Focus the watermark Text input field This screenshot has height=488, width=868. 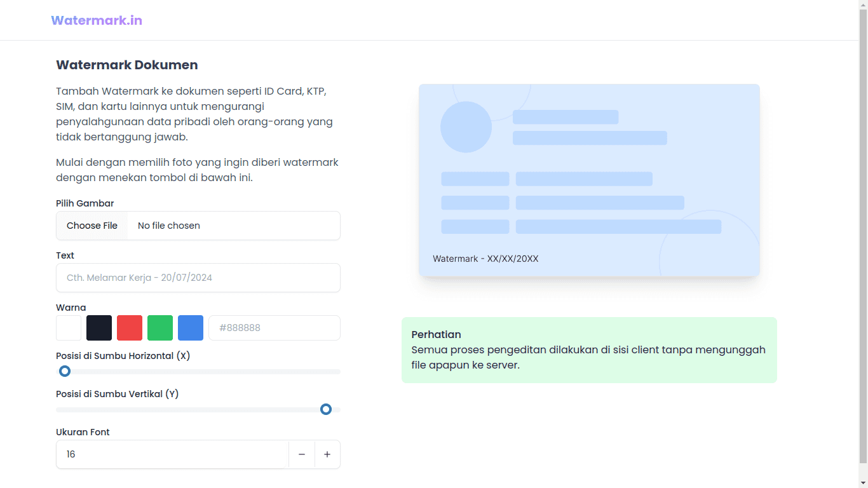pos(198,278)
